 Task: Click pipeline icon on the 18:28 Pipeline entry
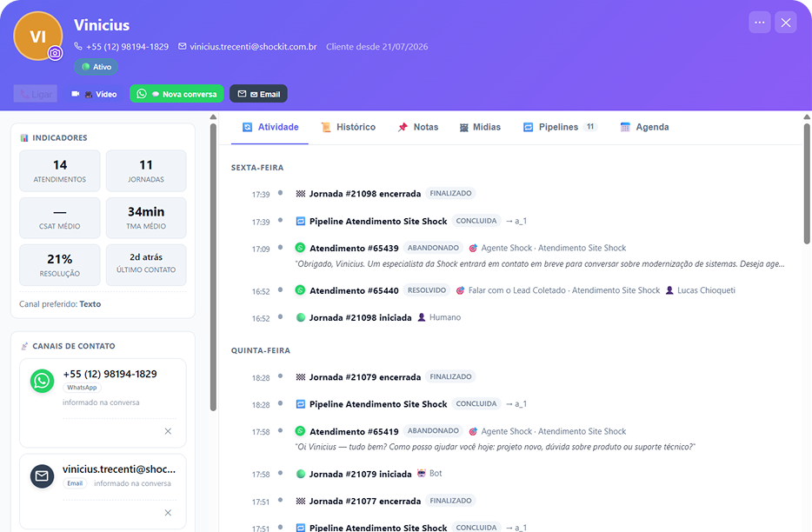point(300,404)
